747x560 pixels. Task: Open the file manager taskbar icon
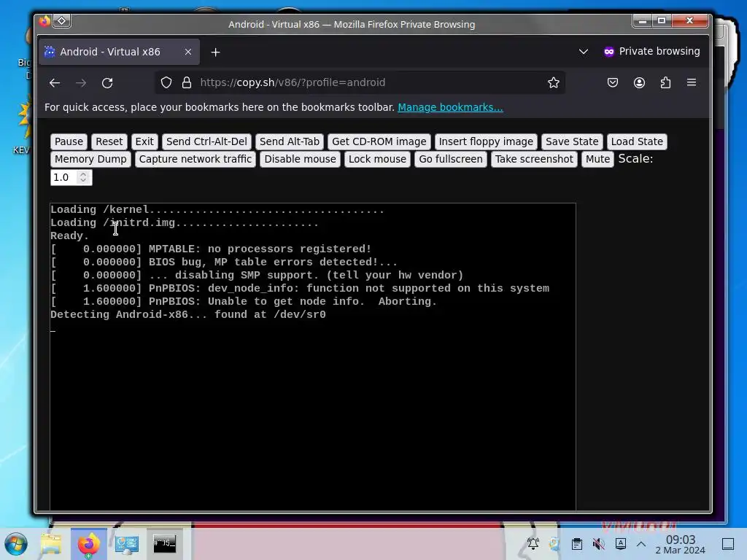point(51,544)
